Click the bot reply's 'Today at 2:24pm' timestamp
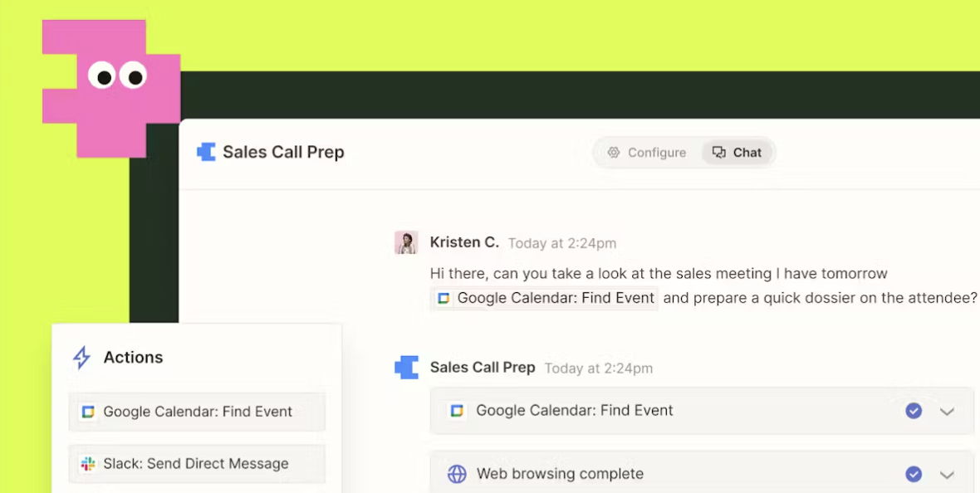Viewport: 980px width, 493px height. (599, 369)
